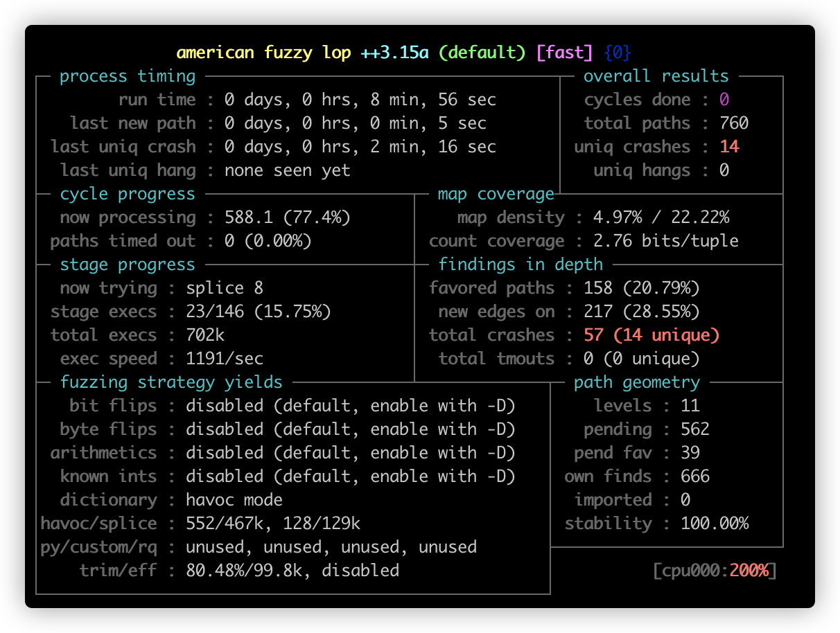
Task: Click the "american fuzzy lop" title text
Action: pyautogui.click(x=264, y=53)
